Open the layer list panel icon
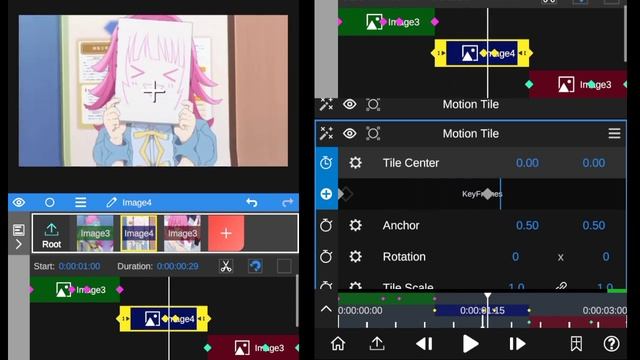Viewport: 640px width, 360px height. (x=19, y=230)
